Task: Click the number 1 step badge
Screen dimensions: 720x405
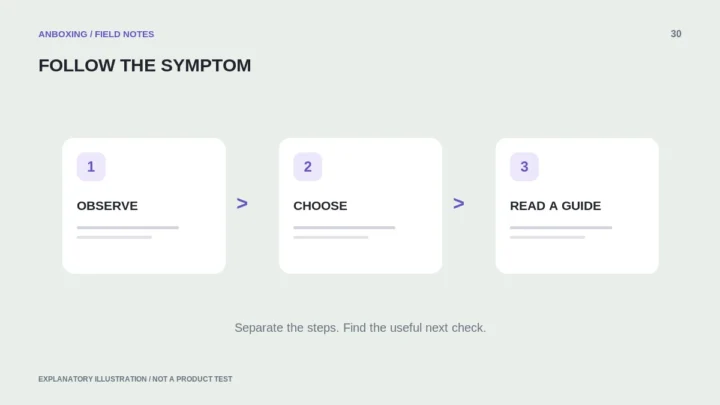Action: 91,167
